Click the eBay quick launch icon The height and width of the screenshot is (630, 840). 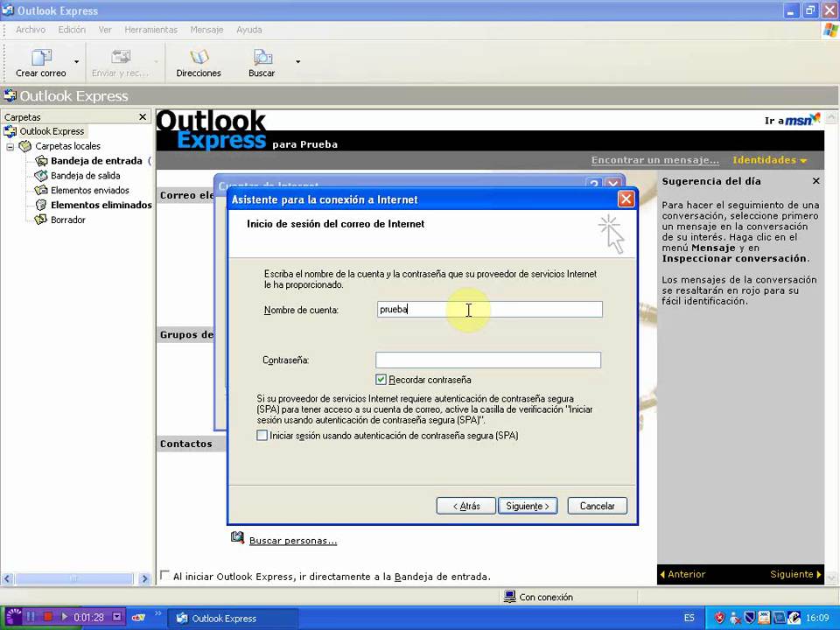point(139,618)
